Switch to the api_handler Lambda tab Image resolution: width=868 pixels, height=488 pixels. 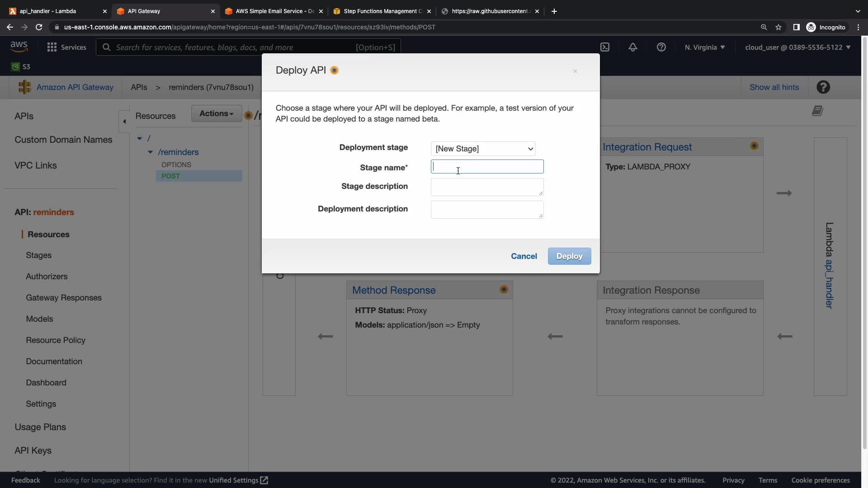tap(48, 11)
